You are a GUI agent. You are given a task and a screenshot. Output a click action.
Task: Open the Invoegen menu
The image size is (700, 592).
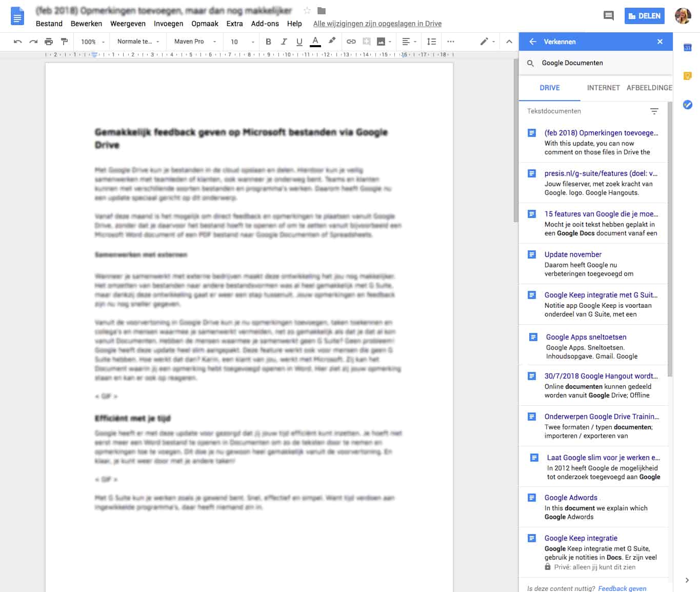tap(168, 24)
